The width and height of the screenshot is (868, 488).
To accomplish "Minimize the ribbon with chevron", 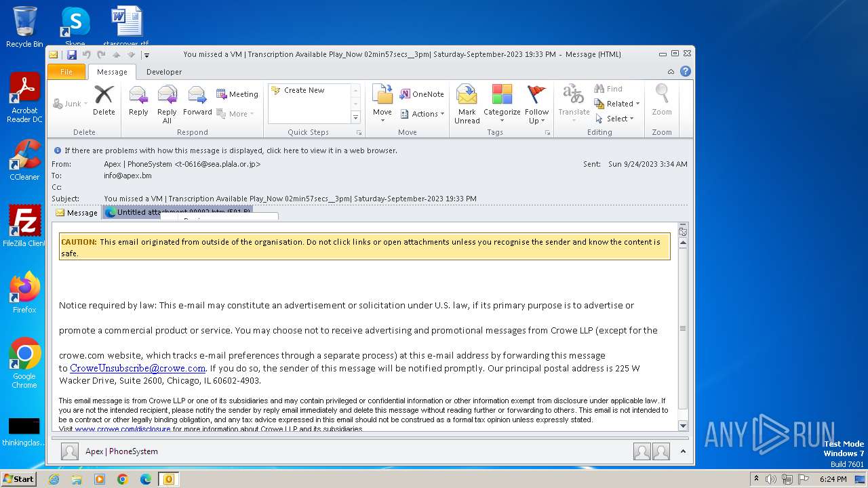I will (671, 72).
